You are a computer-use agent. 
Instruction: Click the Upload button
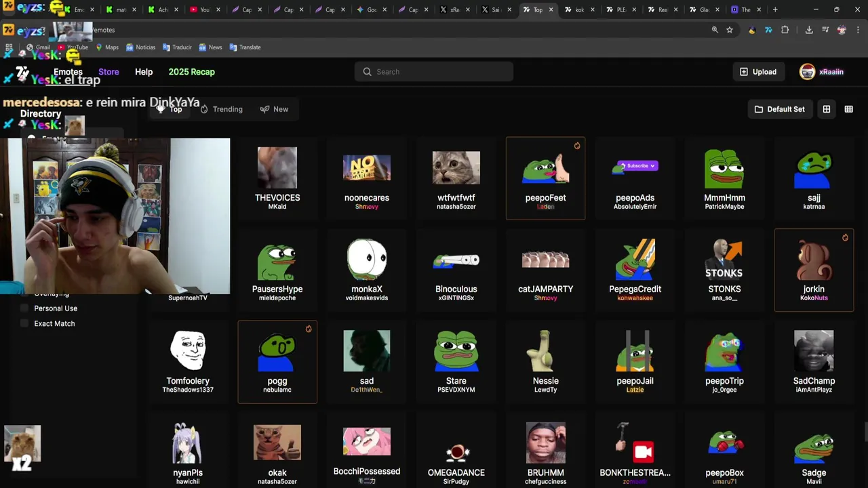(x=758, y=72)
